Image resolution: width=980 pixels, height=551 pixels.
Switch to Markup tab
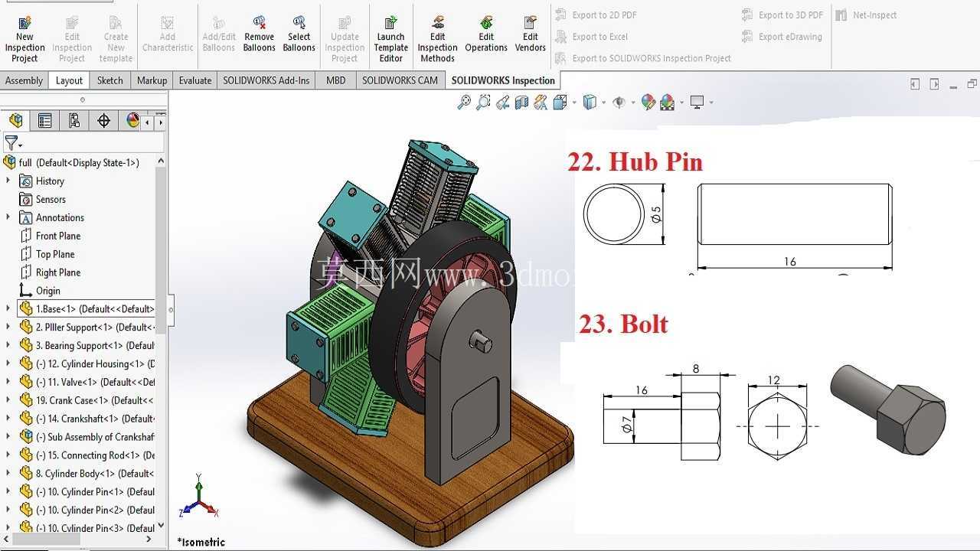click(x=152, y=80)
